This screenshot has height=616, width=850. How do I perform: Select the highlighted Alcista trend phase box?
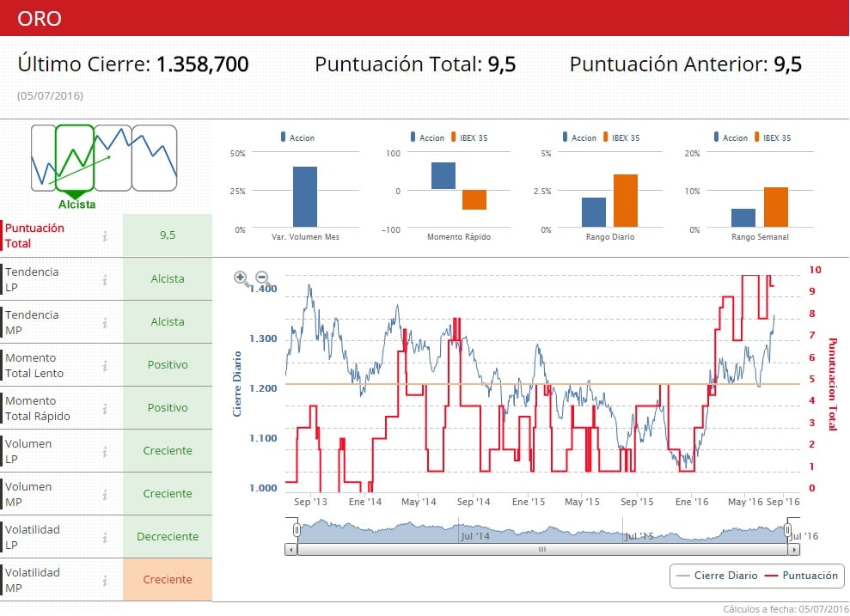coord(75,158)
